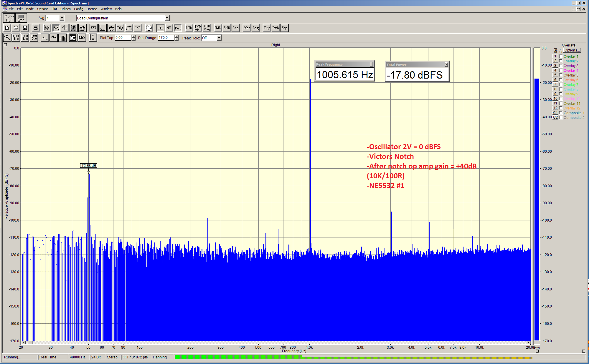This screenshot has width=589, height=364.
Task: Open the signal generator sine icon
Action: [149, 28]
